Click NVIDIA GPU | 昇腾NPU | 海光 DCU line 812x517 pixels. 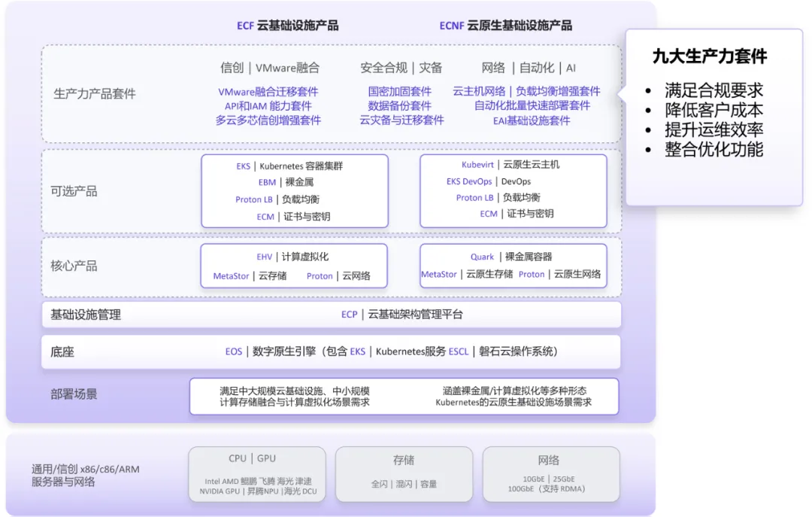tap(258, 491)
